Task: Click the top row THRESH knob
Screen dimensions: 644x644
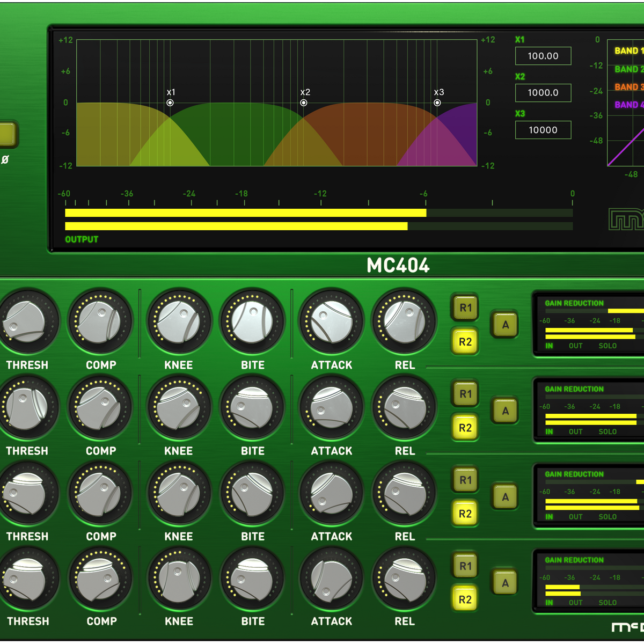Action: 25,322
